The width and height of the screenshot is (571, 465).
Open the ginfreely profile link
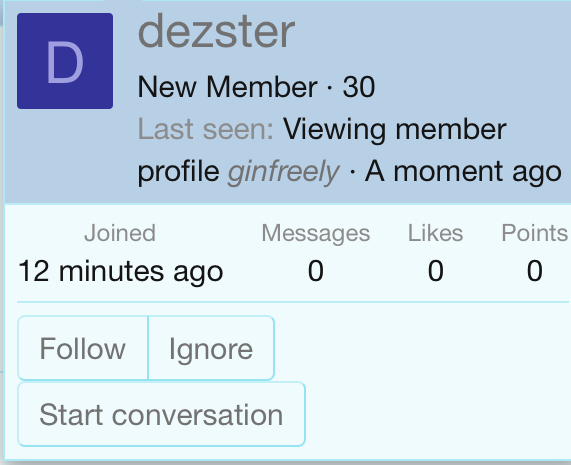pyautogui.click(x=283, y=172)
